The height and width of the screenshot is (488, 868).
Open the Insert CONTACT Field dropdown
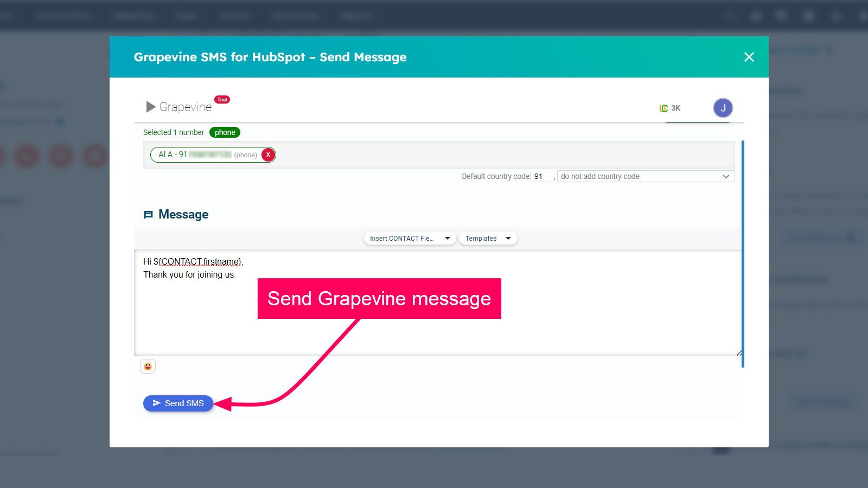(x=409, y=238)
